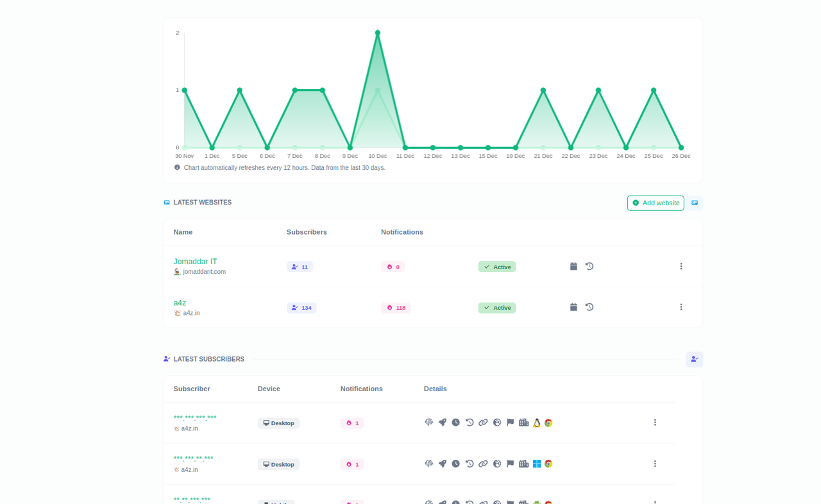Click the Chrome icon in the Linux subscriber row
This screenshot has width=821, height=504.
[x=548, y=423]
